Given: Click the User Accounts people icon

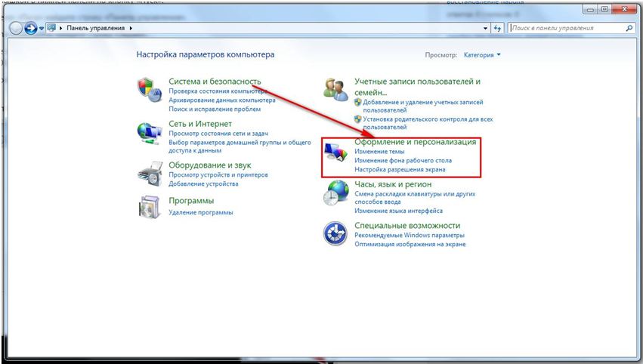Looking at the screenshot, I should click(335, 89).
